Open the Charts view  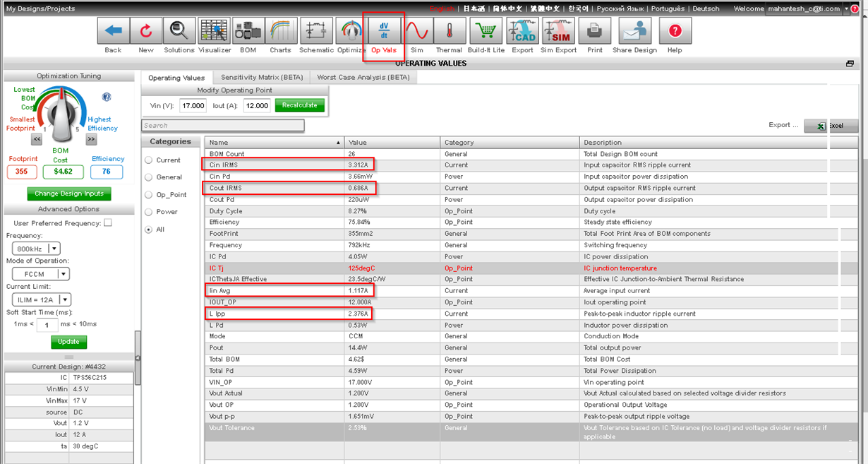(x=281, y=31)
